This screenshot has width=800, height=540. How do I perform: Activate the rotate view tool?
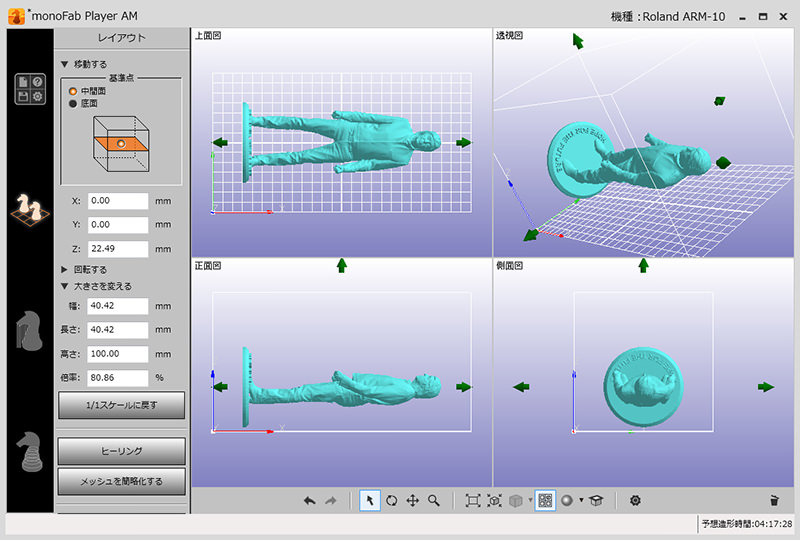tap(391, 500)
